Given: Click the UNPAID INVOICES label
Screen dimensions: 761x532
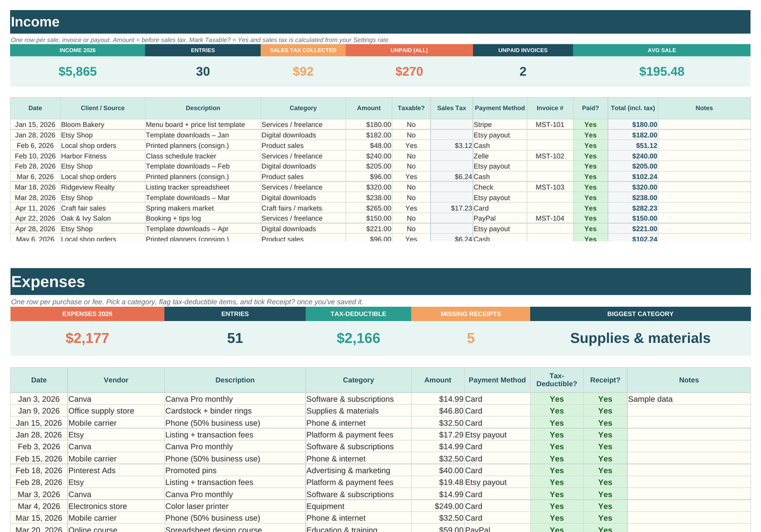Looking at the screenshot, I should point(523,50).
